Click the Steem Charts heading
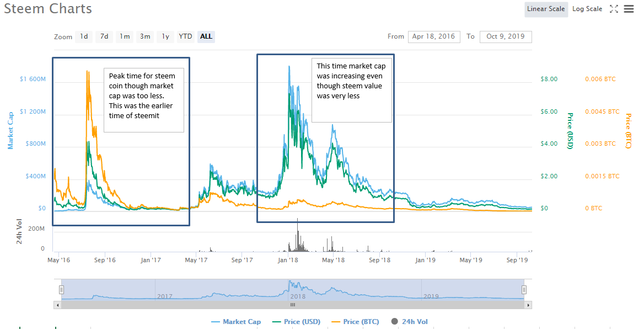 coord(48,9)
